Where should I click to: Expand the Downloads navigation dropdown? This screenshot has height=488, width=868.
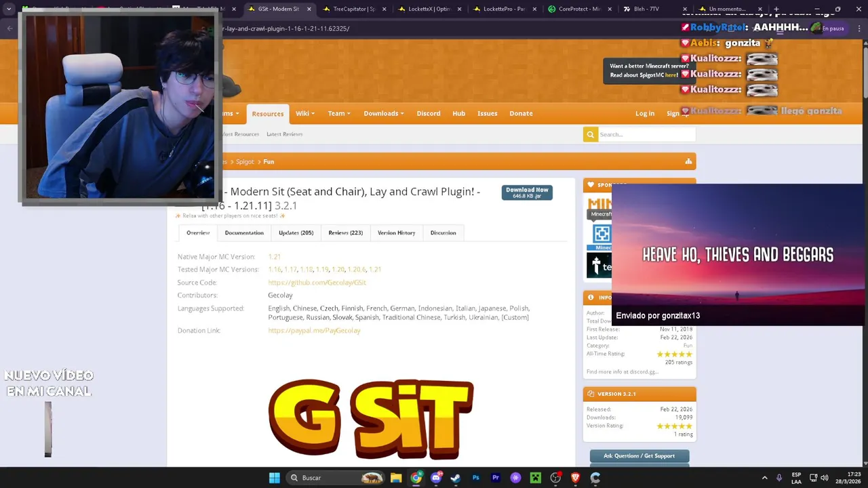[384, 113]
